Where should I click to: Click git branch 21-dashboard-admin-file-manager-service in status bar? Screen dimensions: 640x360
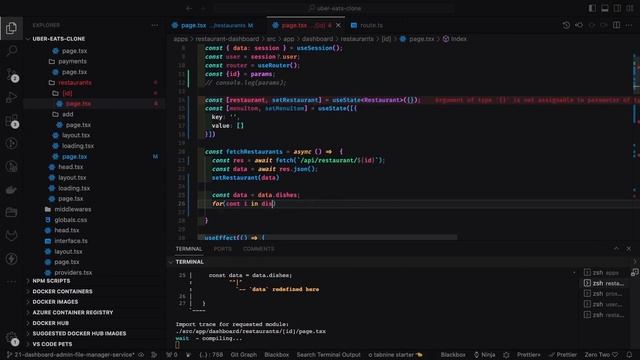[70, 355]
